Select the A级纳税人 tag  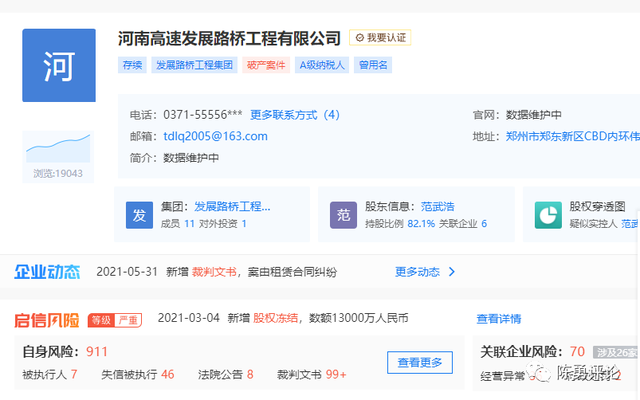coord(322,65)
